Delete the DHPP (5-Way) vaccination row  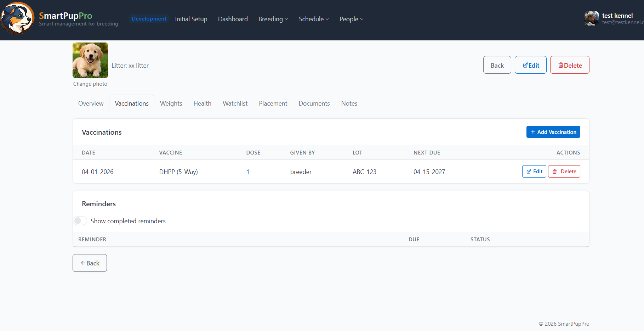pyautogui.click(x=564, y=172)
